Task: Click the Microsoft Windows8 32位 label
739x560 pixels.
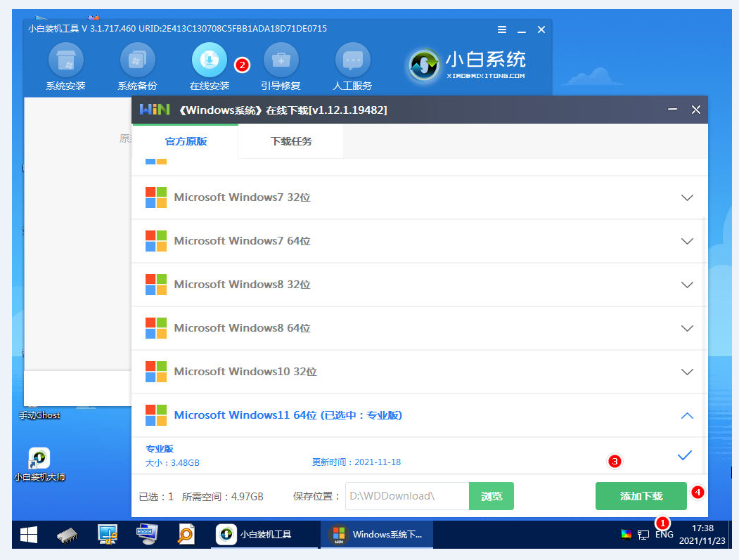Action: point(243,285)
